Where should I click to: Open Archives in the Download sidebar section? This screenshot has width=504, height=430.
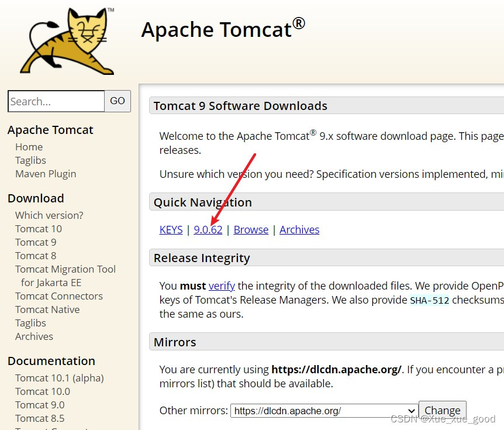click(x=34, y=336)
